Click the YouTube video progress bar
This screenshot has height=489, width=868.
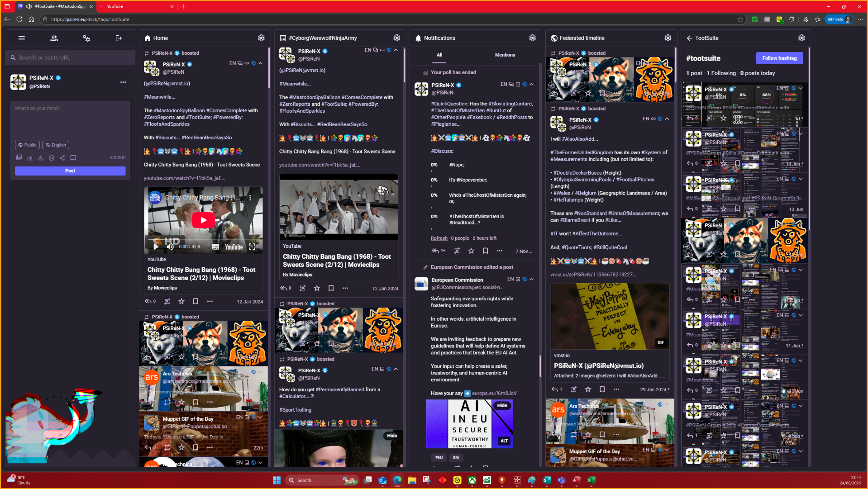click(x=203, y=240)
